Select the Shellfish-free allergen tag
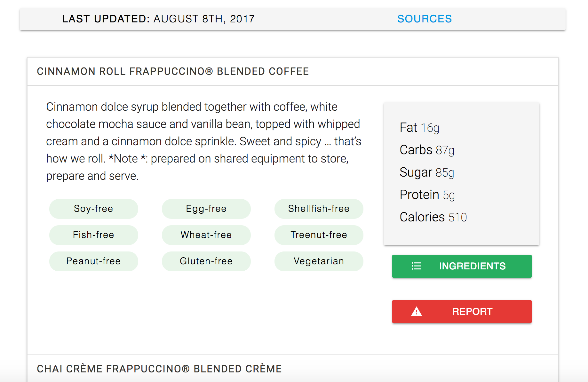 tap(319, 209)
